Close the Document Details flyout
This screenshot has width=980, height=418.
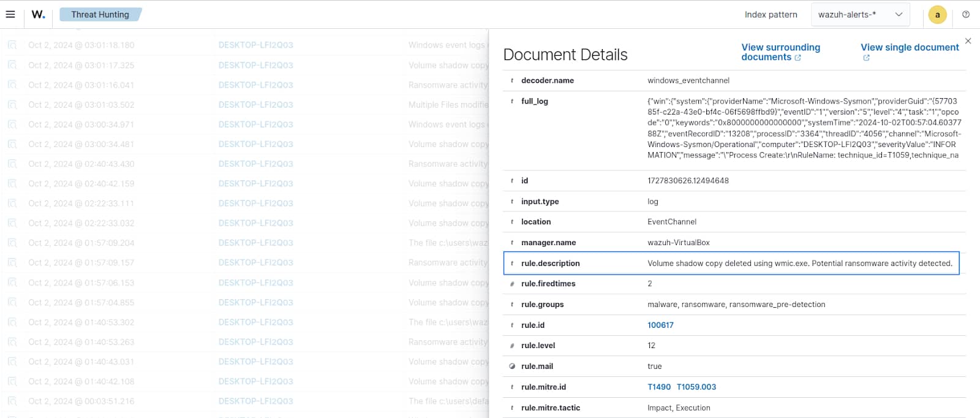point(968,41)
